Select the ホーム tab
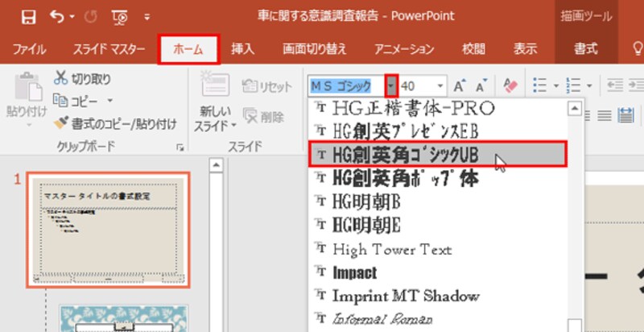The image size is (644, 332). [189, 50]
